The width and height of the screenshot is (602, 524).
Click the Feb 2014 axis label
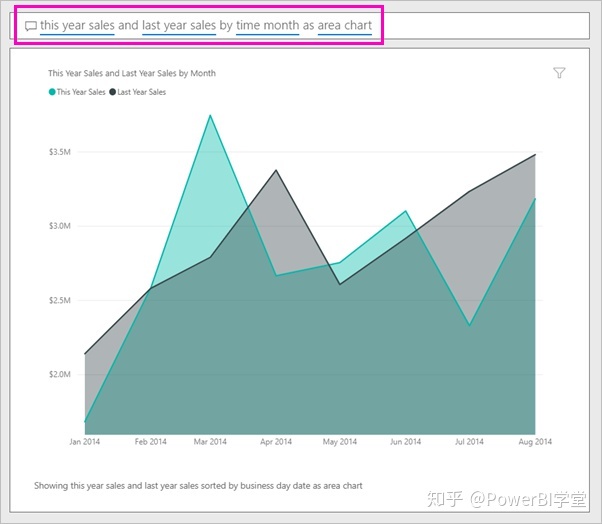[x=150, y=441]
